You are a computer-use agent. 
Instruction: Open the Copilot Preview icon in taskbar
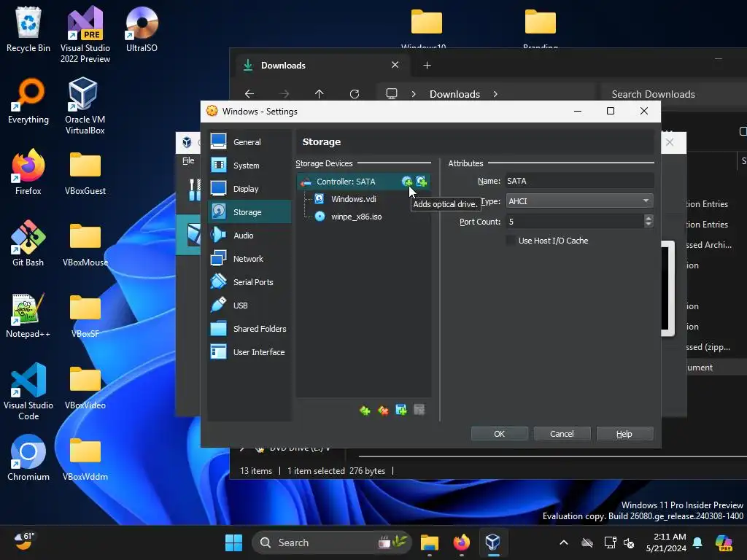(x=724, y=542)
